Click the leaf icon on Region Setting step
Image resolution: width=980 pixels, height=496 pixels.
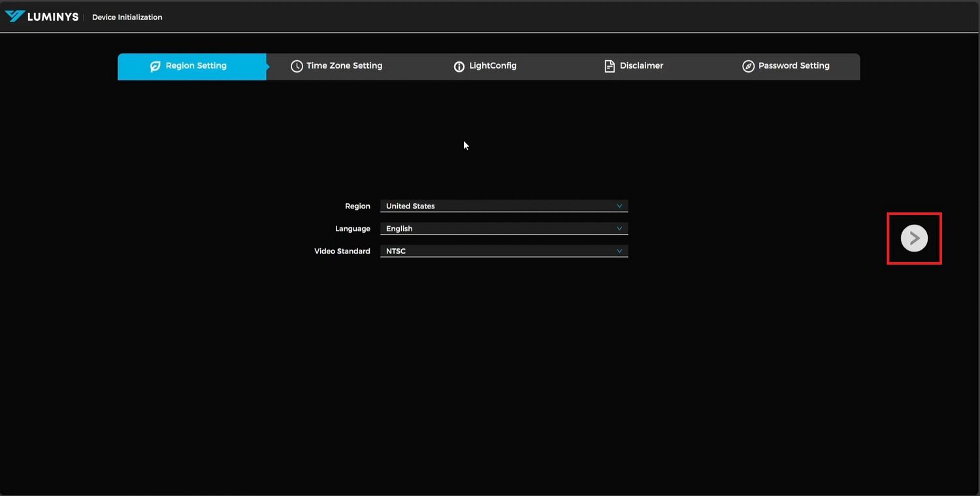click(x=154, y=66)
